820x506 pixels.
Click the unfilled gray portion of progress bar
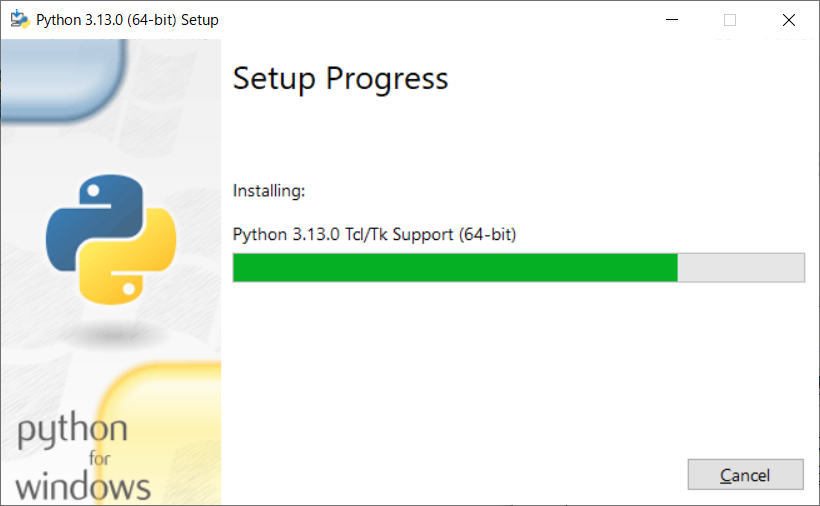741,268
